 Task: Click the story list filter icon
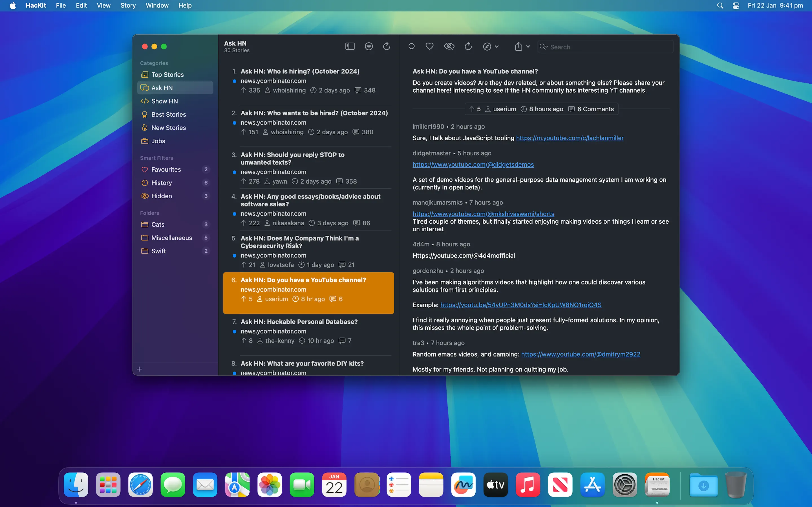coord(369,46)
